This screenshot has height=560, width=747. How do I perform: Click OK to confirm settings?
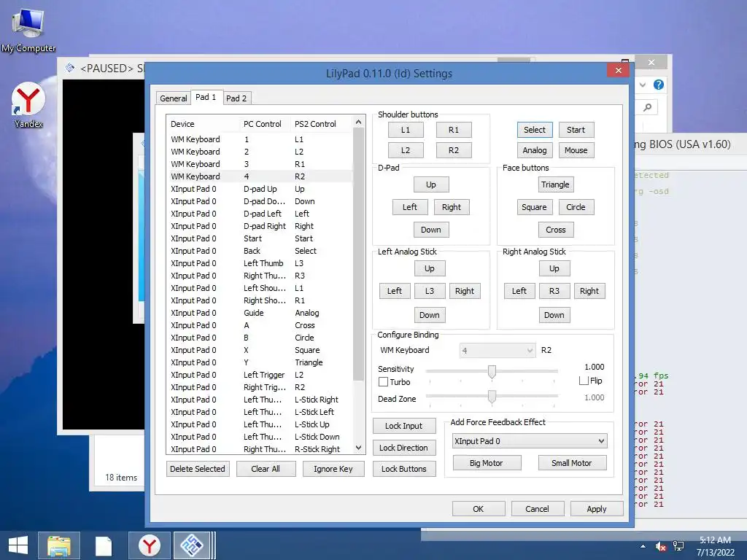(x=479, y=509)
